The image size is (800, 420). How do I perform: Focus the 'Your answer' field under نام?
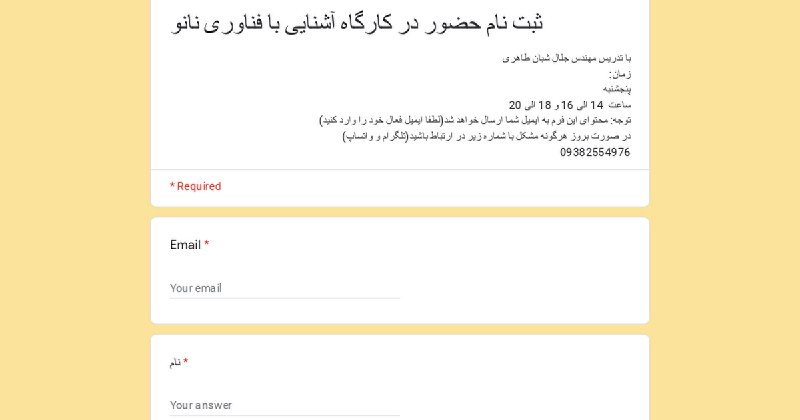(285, 405)
